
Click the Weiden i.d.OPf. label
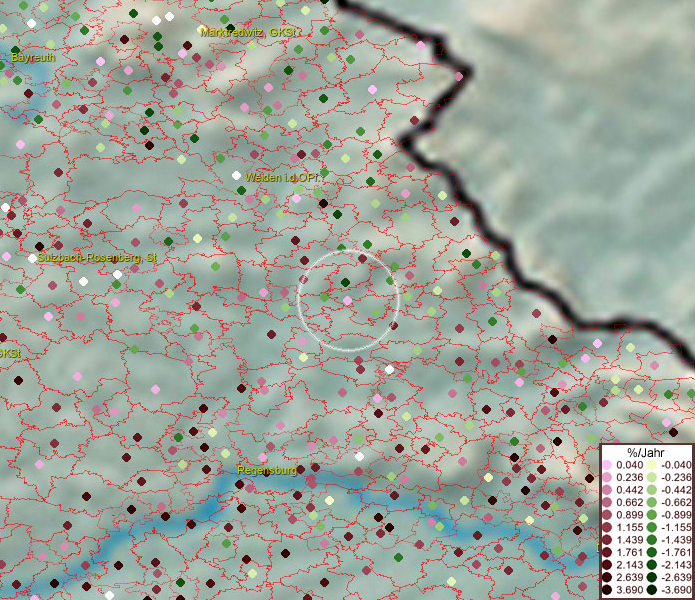(x=282, y=177)
